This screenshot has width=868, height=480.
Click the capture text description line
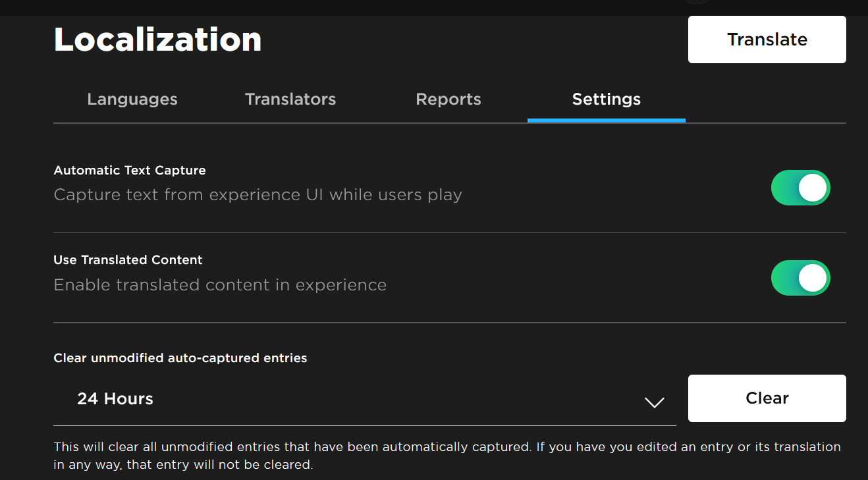(x=258, y=194)
